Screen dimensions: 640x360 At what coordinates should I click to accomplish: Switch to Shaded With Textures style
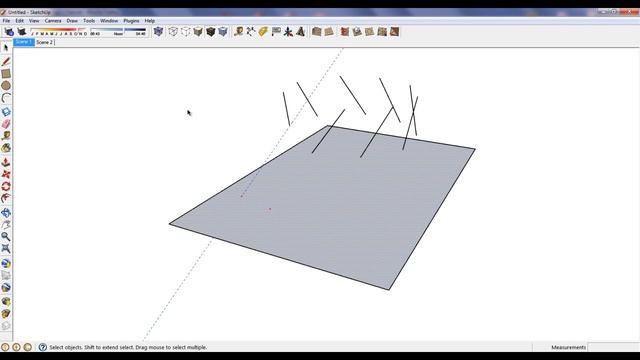tap(211, 31)
